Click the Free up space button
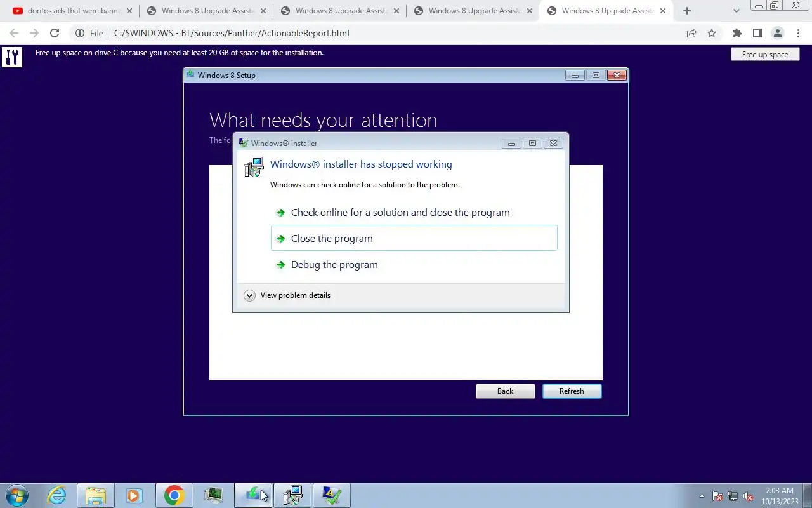This screenshot has width=812, height=508. pos(765,54)
